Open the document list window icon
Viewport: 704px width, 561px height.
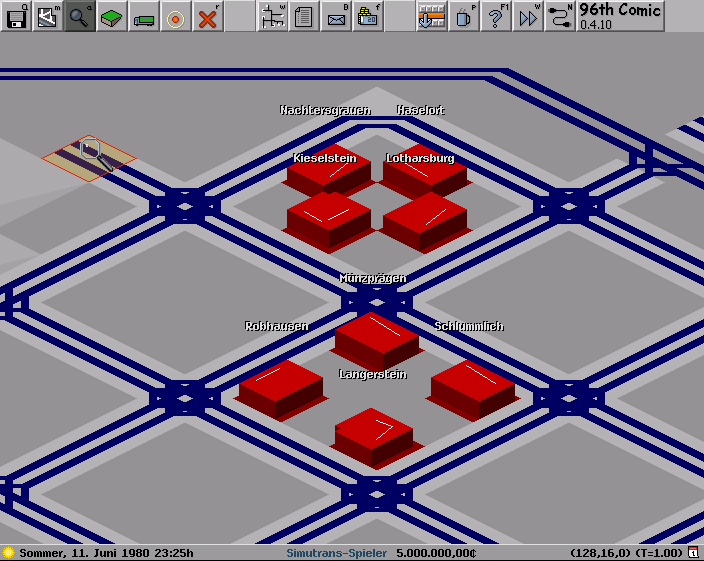[x=304, y=16]
